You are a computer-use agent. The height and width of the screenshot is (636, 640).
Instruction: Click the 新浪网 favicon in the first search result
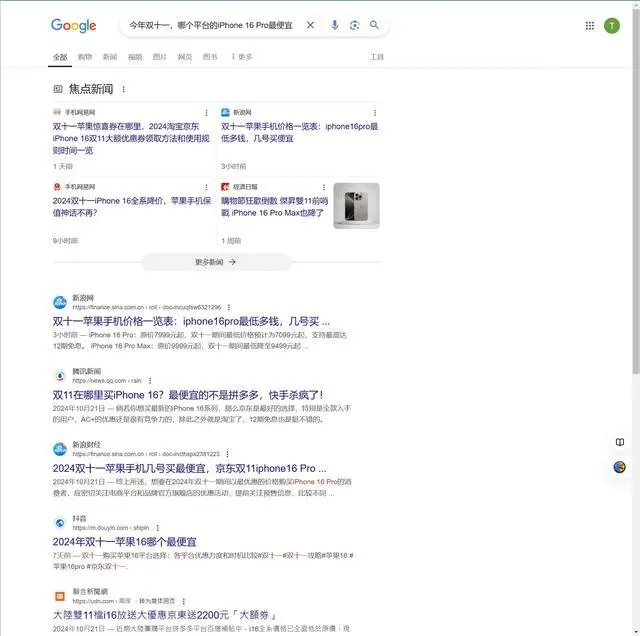60,302
